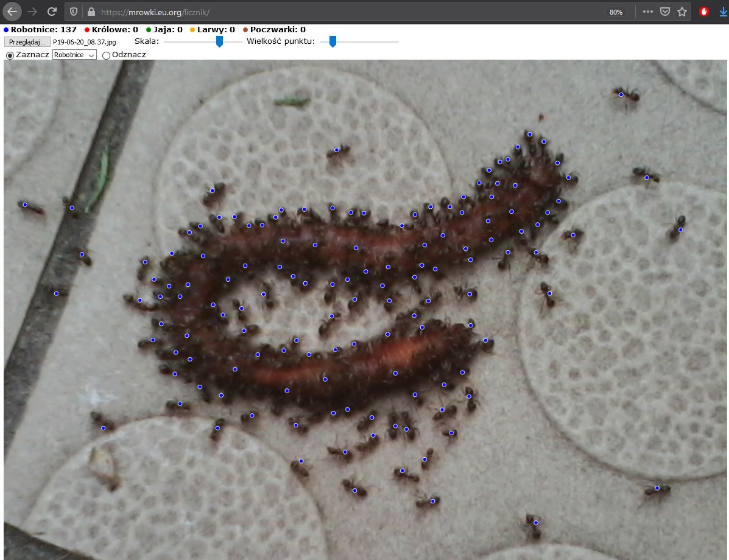
Task: Click the padlock site security icon
Action: [x=91, y=12]
